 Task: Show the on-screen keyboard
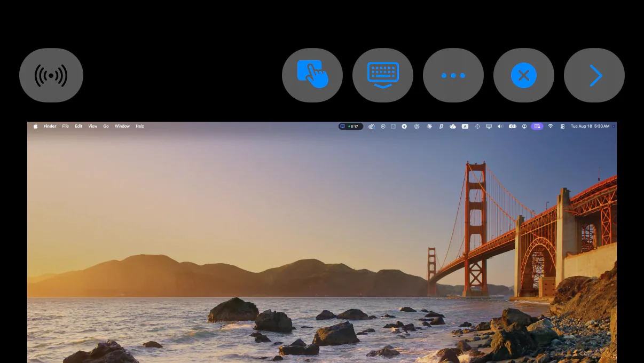[383, 75]
